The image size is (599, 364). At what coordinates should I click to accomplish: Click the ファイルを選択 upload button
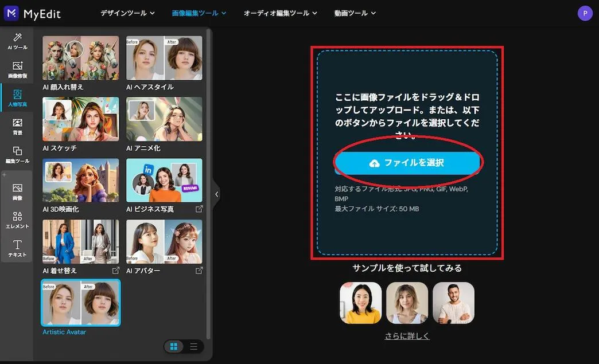click(x=407, y=163)
